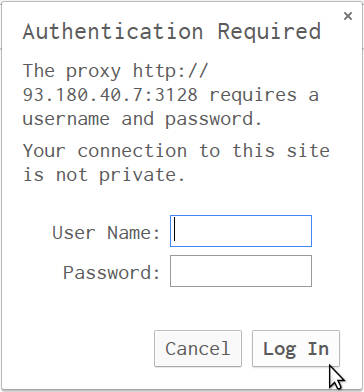Screen dimensions: 364x392
Task: Click the proxy address 93.180.40.7:3128 text
Action: pos(110,95)
